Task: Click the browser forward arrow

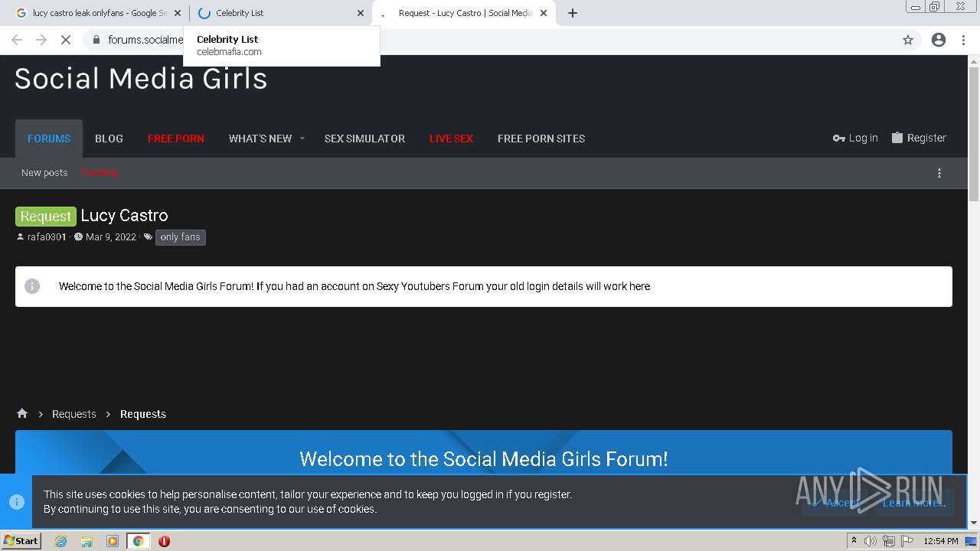Action: pos(41,40)
